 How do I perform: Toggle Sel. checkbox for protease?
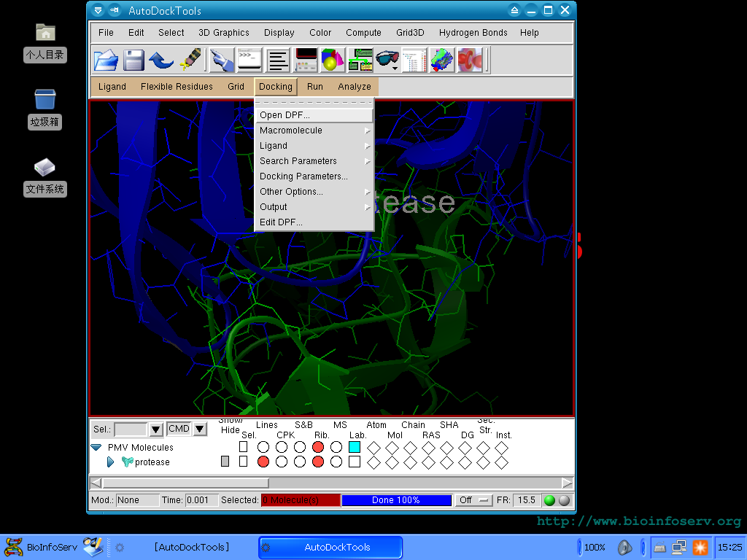coord(244,462)
